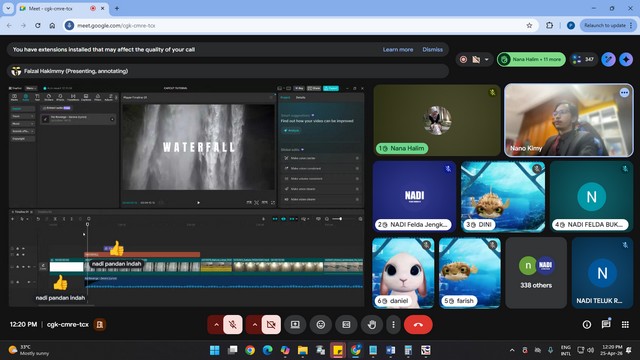Click Relaunch to update button
Viewport: 640px width, 360px height.
point(608,25)
